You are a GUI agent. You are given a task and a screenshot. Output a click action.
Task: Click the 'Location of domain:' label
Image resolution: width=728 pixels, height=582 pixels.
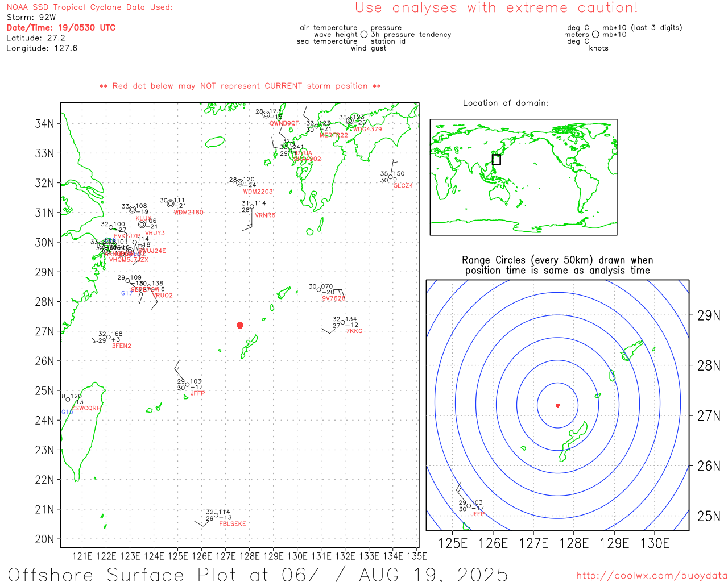click(x=506, y=103)
